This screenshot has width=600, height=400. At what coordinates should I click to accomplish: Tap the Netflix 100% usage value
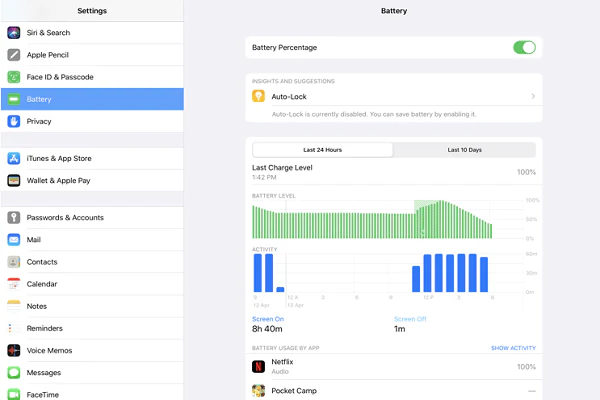pos(526,366)
